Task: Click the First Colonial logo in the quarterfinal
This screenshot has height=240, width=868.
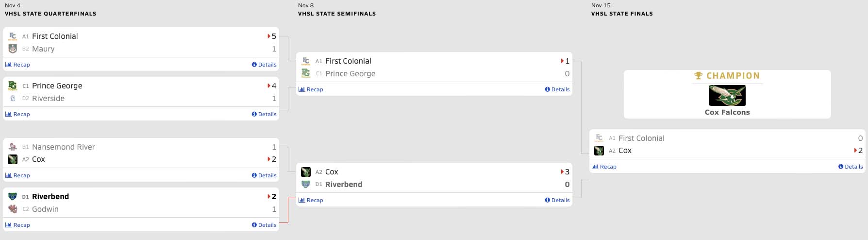Action: (13, 36)
